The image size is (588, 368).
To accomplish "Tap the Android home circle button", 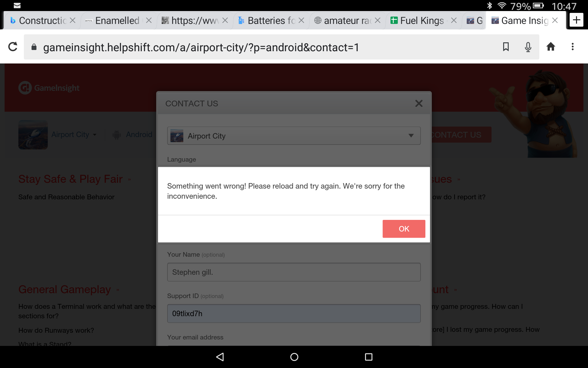I will coord(294,357).
